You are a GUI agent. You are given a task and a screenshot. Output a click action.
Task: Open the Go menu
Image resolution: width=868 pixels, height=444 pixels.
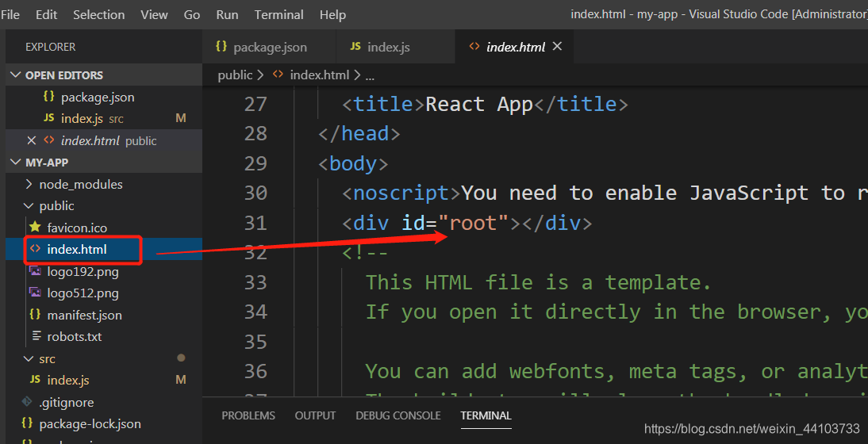pyautogui.click(x=192, y=15)
